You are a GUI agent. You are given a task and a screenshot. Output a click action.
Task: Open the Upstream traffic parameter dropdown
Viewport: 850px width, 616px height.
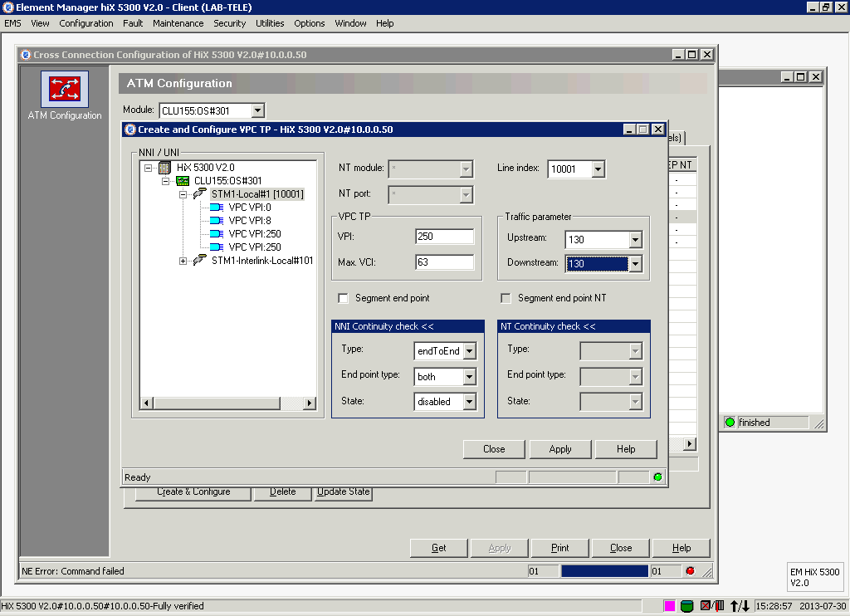point(635,240)
